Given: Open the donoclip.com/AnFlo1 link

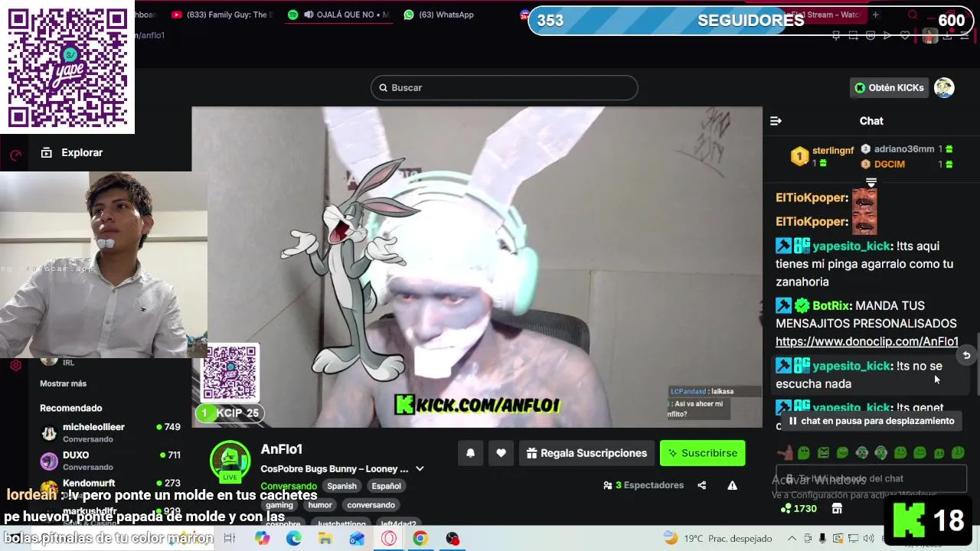Looking at the screenshot, I should (867, 341).
